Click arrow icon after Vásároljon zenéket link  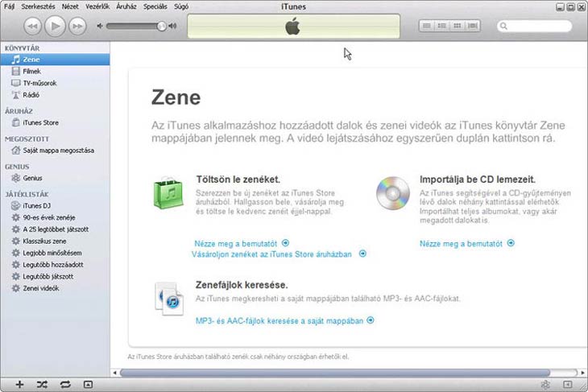tap(362, 254)
